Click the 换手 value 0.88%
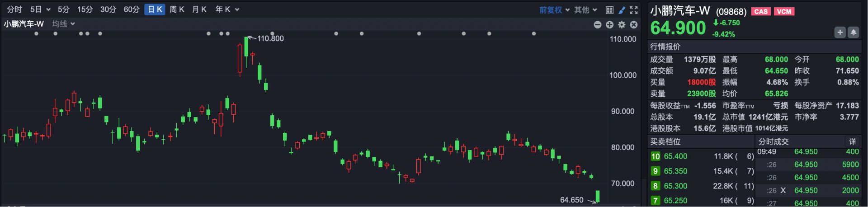This screenshot has width=868, height=207. pyautogui.click(x=848, y=82)
